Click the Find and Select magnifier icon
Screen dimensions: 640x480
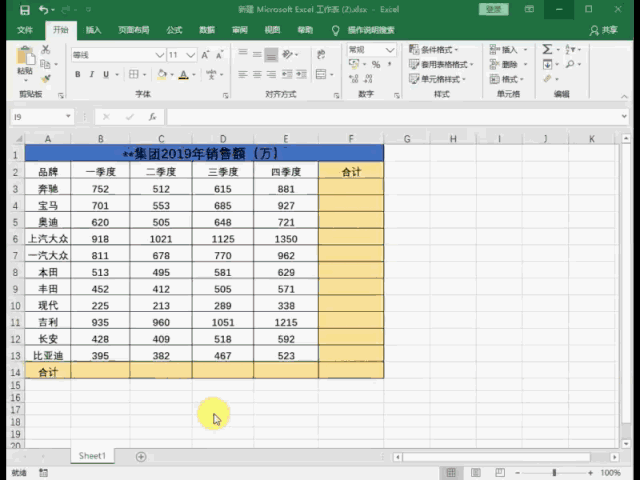570,64
